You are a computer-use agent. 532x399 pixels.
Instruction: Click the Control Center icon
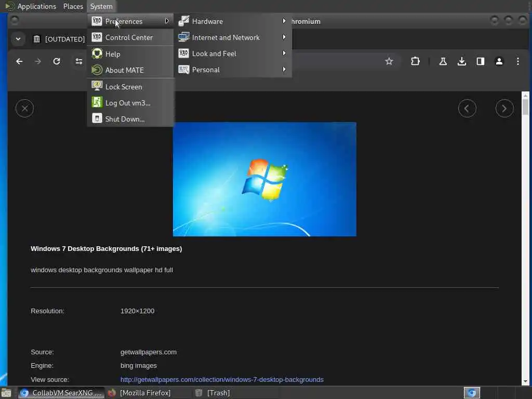(97, 37)
